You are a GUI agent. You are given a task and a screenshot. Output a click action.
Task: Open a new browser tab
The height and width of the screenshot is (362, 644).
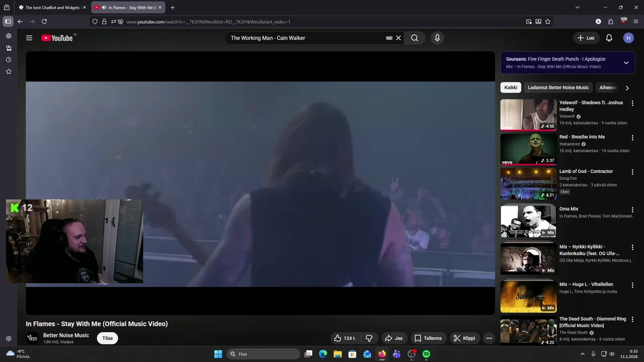(x=173, y=8)
